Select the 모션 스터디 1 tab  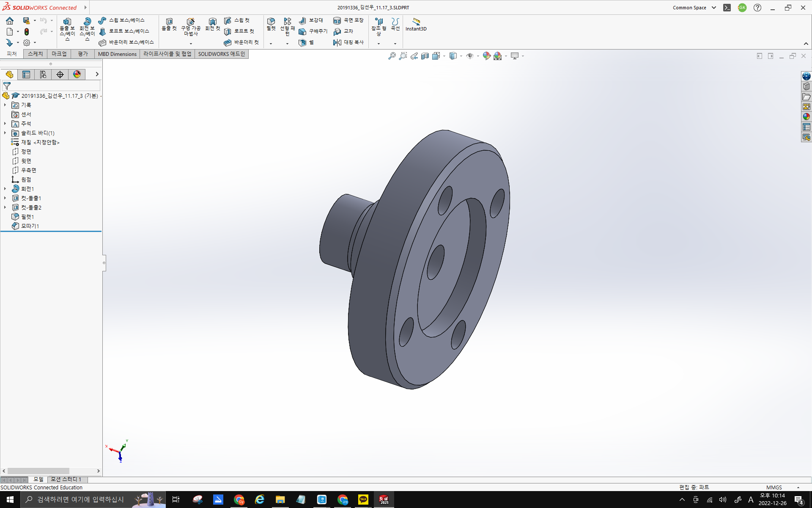coord(65,479)
